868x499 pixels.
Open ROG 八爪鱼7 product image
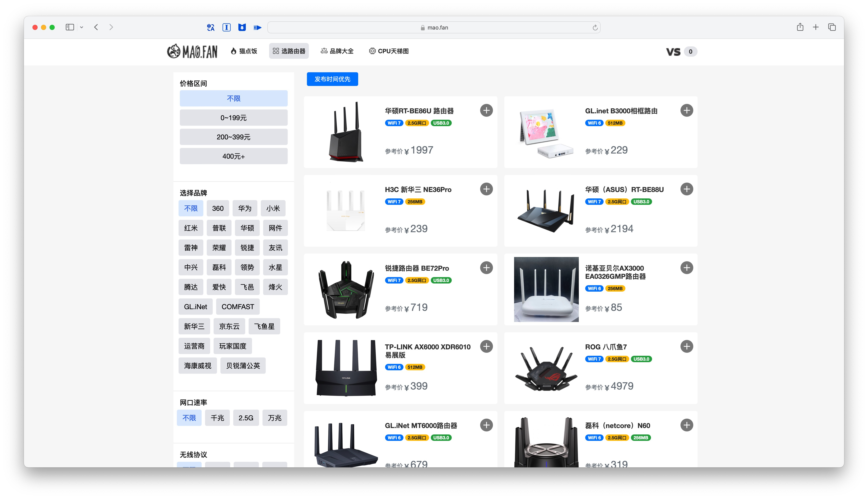tap(546, 368)
